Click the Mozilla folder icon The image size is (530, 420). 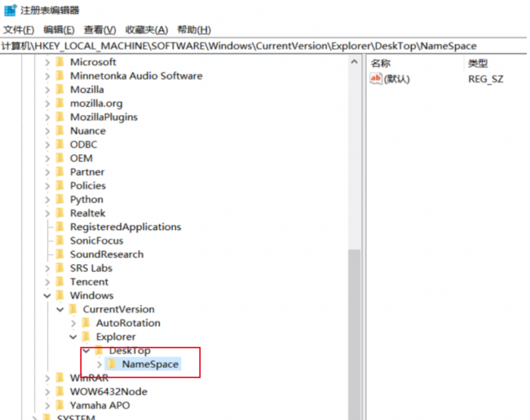[60, 89]
